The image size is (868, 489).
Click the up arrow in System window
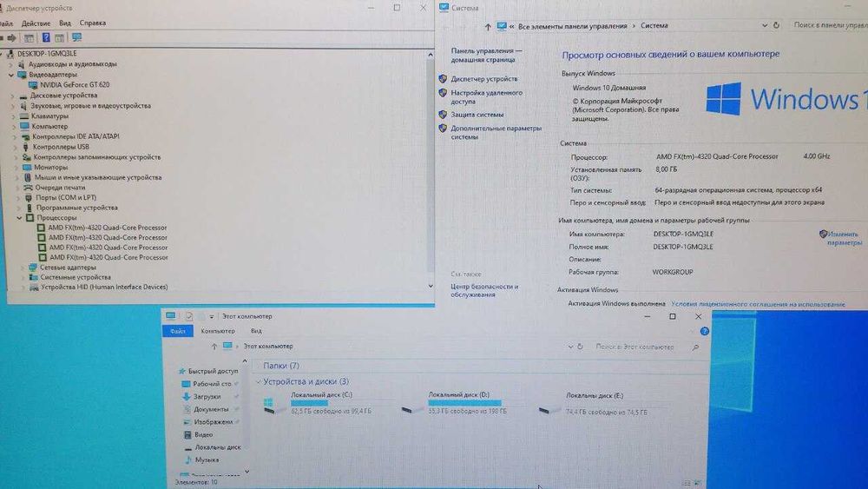pyautogui.click(x=488, y=27)
